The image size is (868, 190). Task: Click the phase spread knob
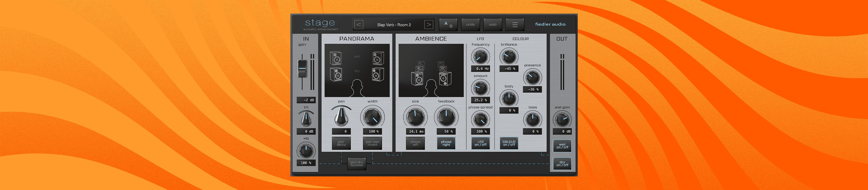[481, 119]
